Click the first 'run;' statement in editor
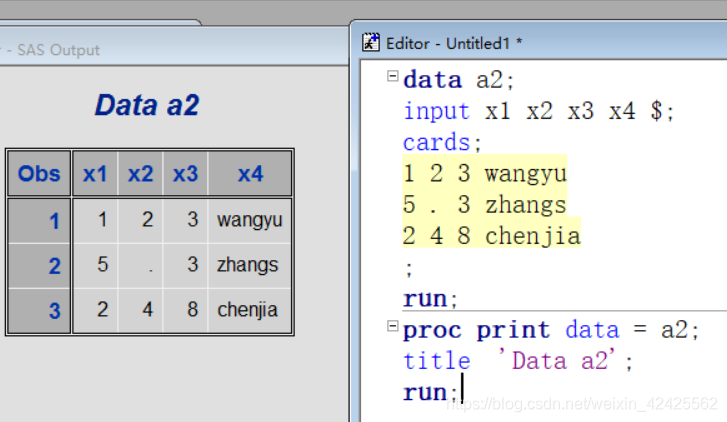Screen dimensions: 727x422 coord(430,299)
